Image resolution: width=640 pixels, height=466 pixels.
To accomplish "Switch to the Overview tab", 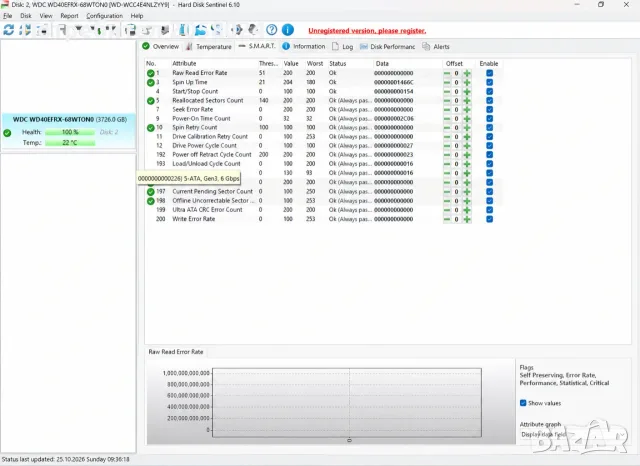I will click(x=161, y=47).
